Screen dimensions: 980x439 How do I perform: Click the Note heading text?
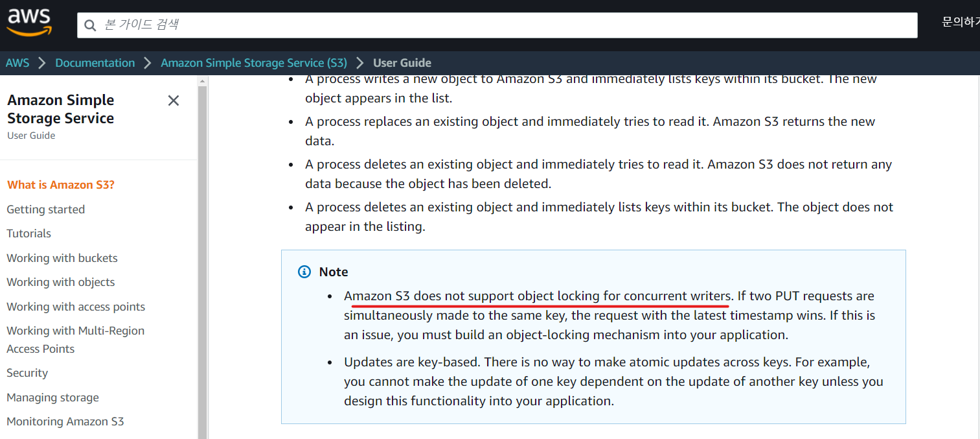(334, 272)
